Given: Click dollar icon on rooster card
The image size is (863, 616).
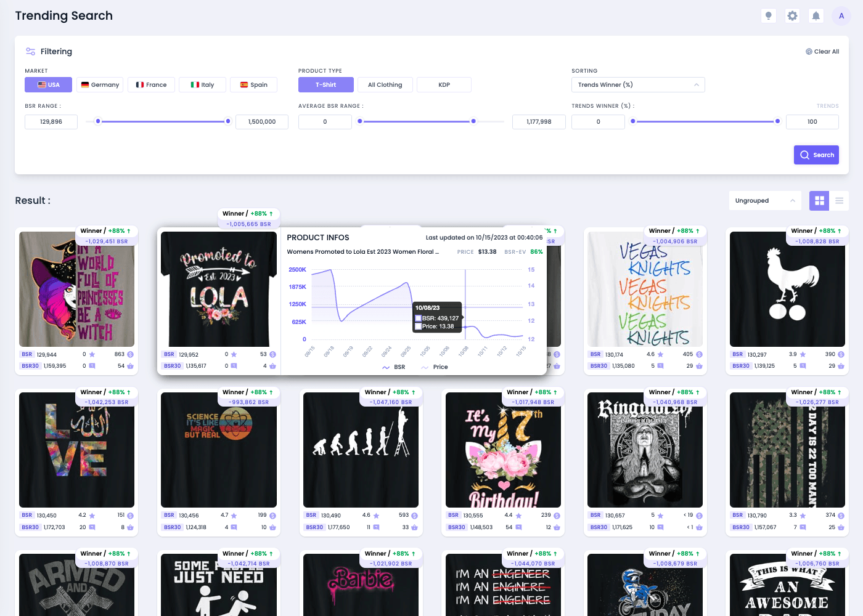Looking at the screenshot, I should tap(841, 355).
